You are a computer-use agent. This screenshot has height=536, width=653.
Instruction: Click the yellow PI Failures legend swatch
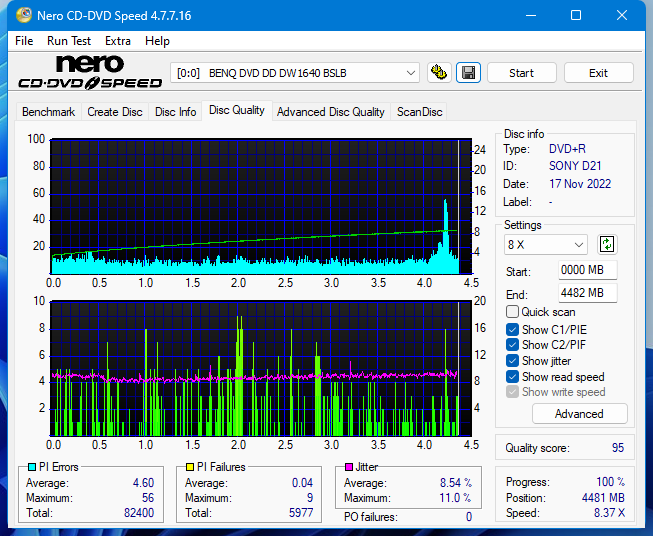tap(190, 467)
